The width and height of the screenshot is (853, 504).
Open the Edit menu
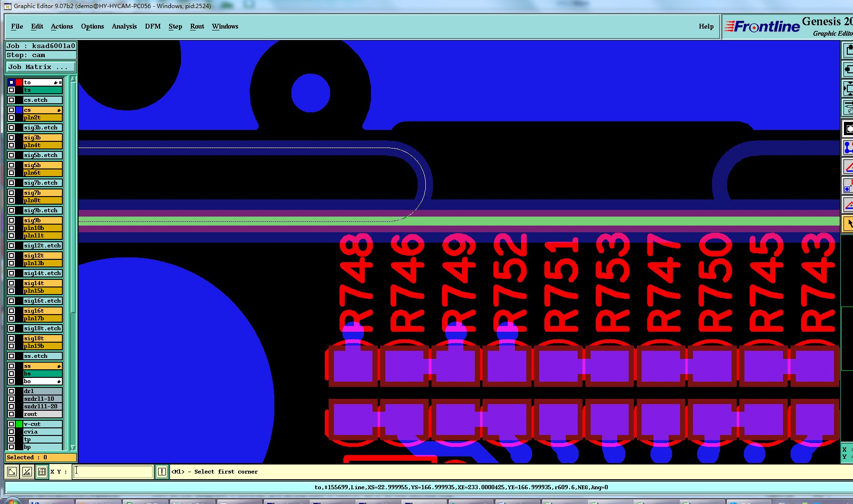(x=37, y=26)
